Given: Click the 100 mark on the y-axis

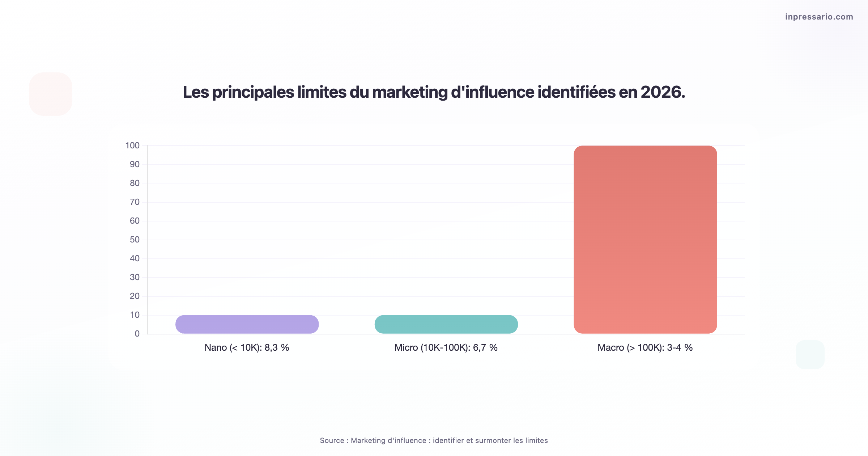Looking at the screenshot, I should pyautogui.click(x=133, y=145).
